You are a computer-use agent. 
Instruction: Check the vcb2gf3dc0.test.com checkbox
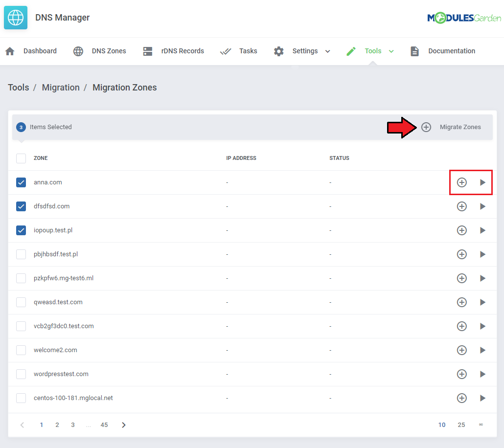[21, 326]
